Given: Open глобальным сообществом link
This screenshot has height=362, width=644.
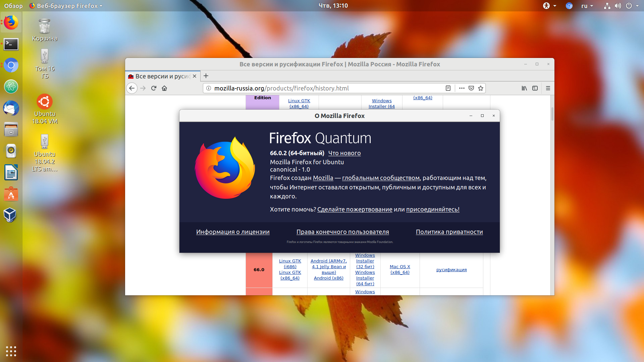Looking at the screenshot, I should pyautogui.click(x=381, y=178).
